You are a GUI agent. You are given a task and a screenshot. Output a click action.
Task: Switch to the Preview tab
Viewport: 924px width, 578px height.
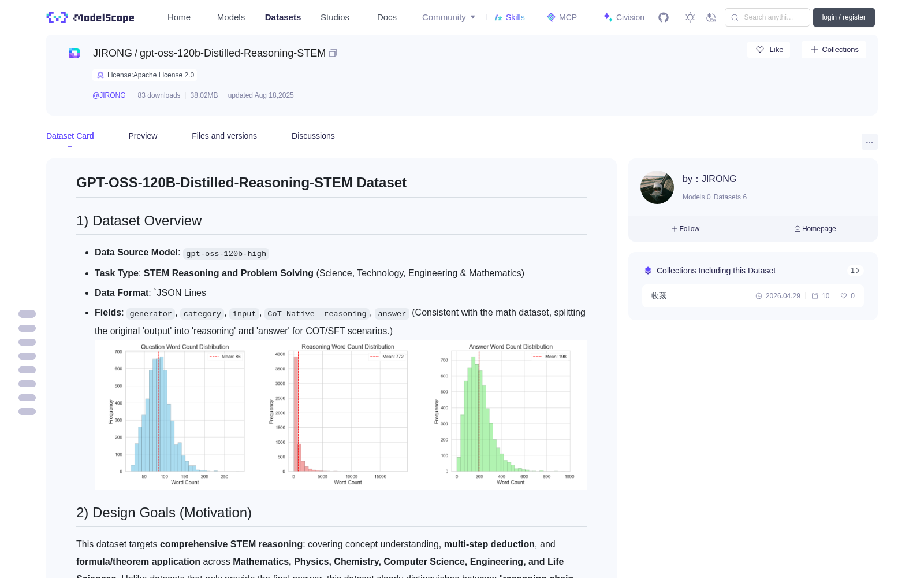pos(143,136)
